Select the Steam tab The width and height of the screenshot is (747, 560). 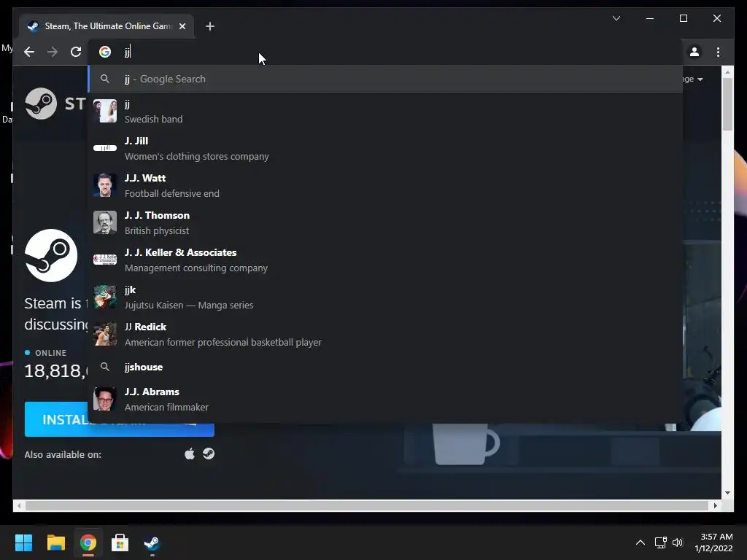[x=107, y=26]
